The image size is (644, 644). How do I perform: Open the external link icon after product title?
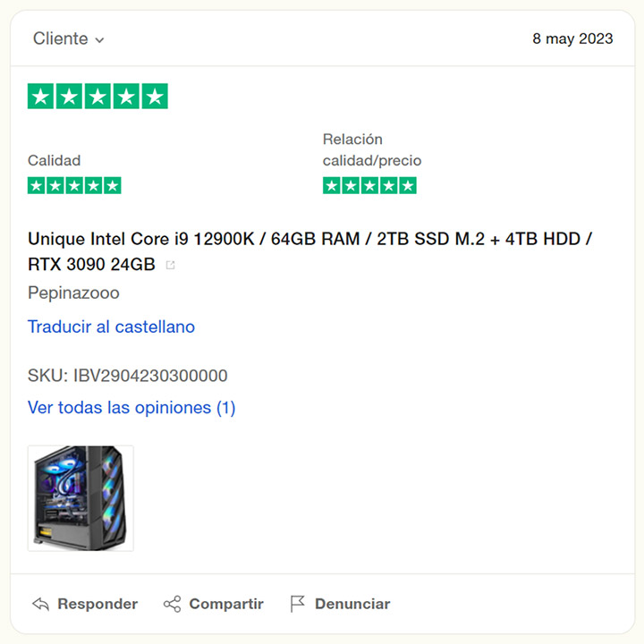point(170,265)
